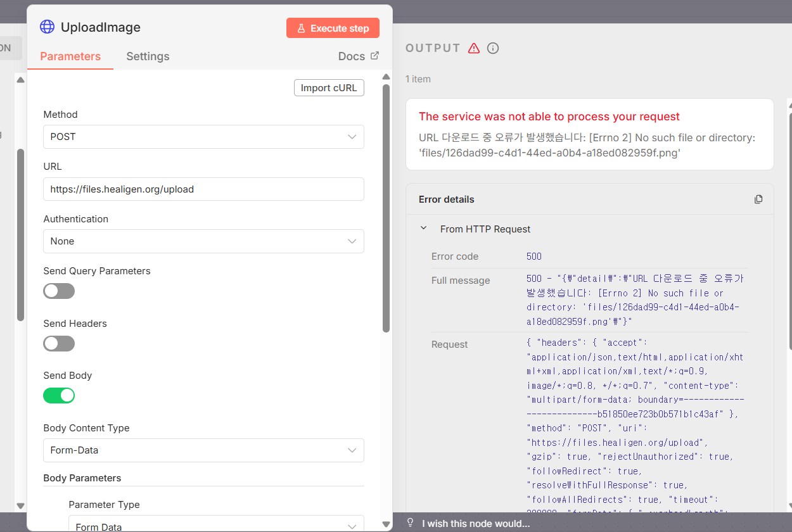Select the Parameters tab
The height and width of the screenshot is (532, 792).
tap(70, 56)
